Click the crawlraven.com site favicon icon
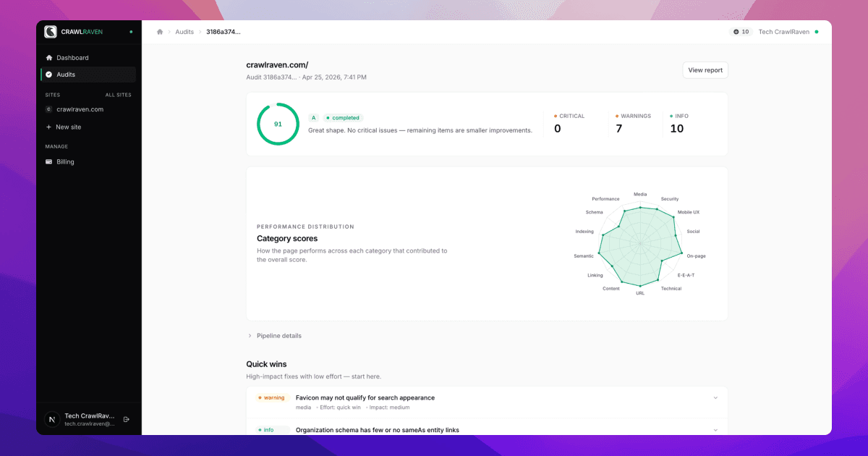This screenshot has height=456, width=868. [x=49, y=109]
